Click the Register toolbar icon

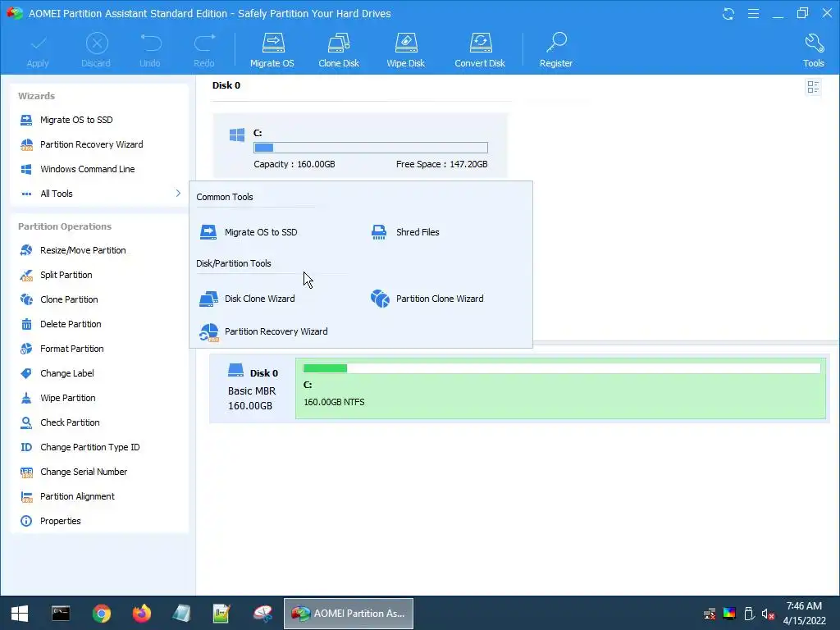[x=556, y=43]
